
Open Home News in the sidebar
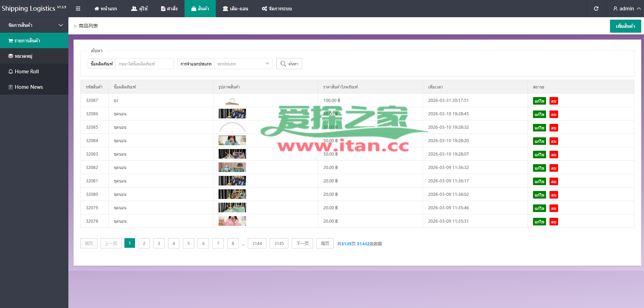(29, 87)
